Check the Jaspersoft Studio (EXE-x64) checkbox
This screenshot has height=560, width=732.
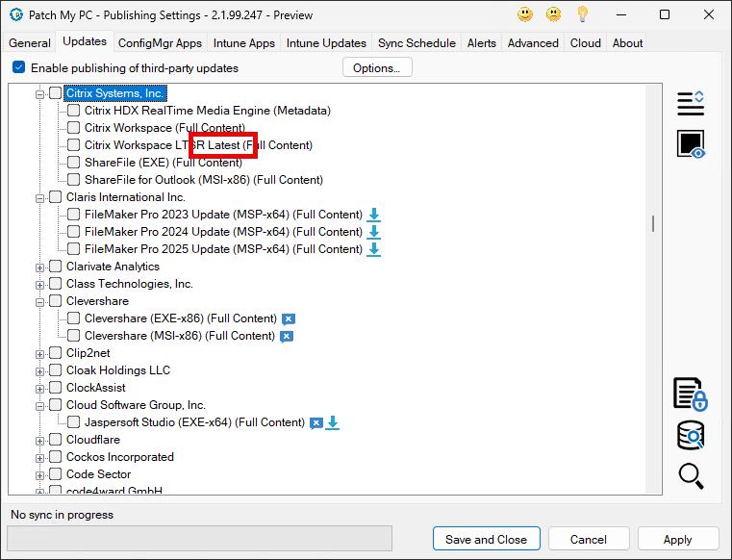(x=74, y=421)
